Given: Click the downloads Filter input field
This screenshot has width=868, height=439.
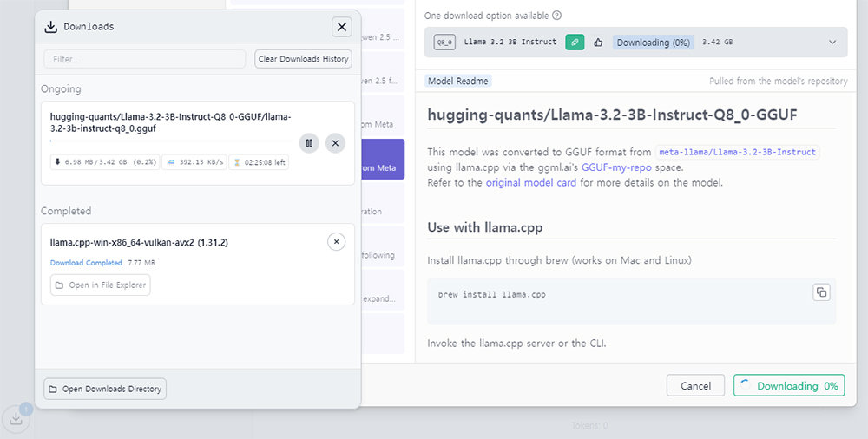Looking at the screenshot, I should pos(145,59).
